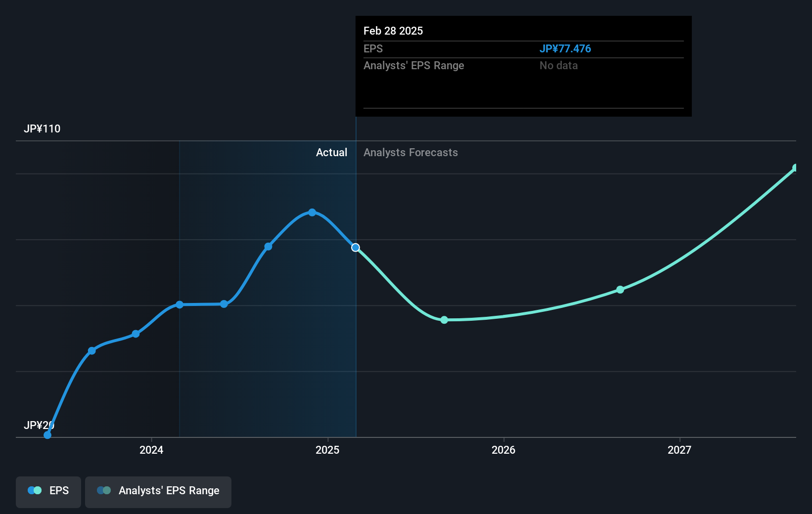Click the 2025 axis label
Screen dimensions: 812x514
(x=327, y=450)
